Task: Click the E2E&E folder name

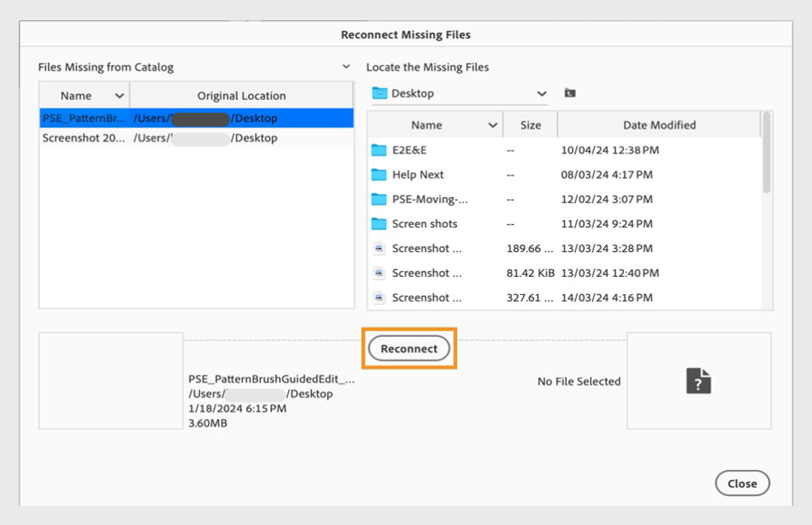Action: (x=409, y=150)
